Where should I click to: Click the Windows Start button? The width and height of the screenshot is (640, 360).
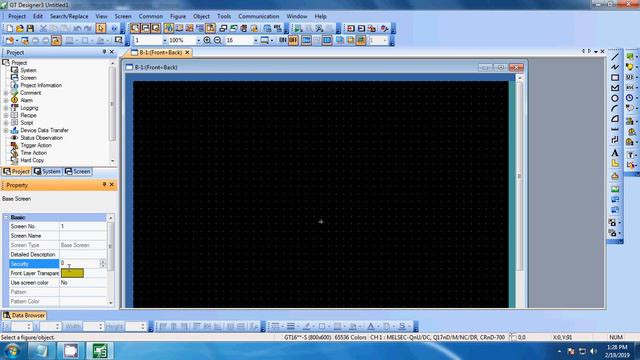[11, 351]
